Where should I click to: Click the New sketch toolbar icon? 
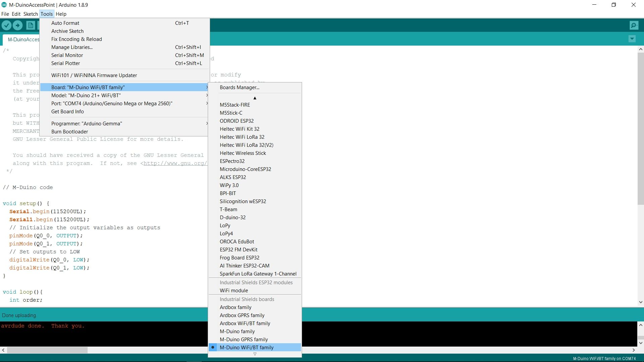click(31, 25)
